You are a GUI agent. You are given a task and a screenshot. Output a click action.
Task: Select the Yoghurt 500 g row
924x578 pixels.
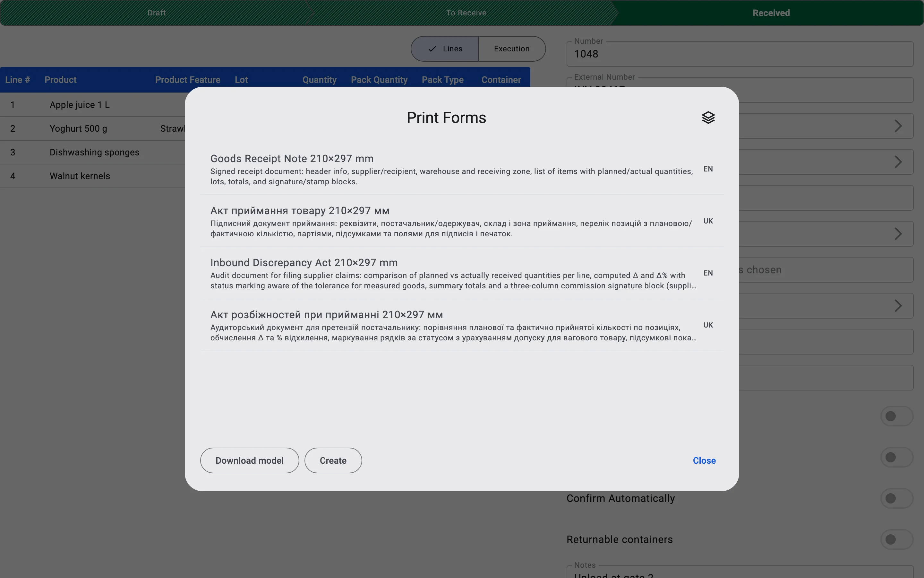[92, 128]
